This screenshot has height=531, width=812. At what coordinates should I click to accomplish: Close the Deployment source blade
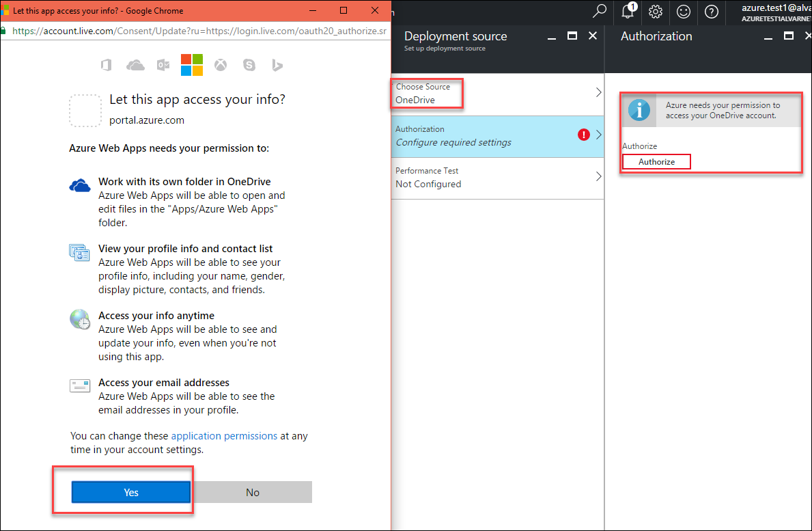593,36
